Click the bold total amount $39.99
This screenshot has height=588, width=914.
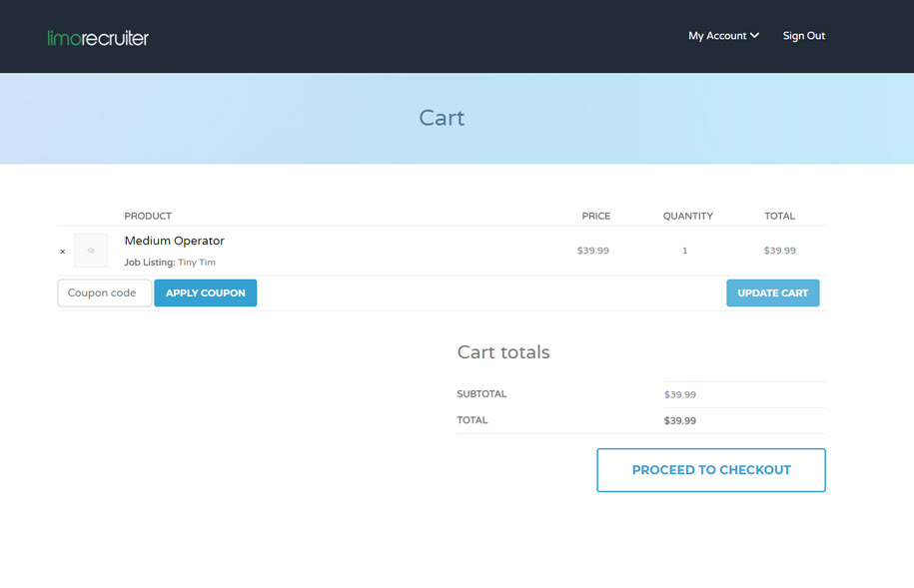click(679, 420)
